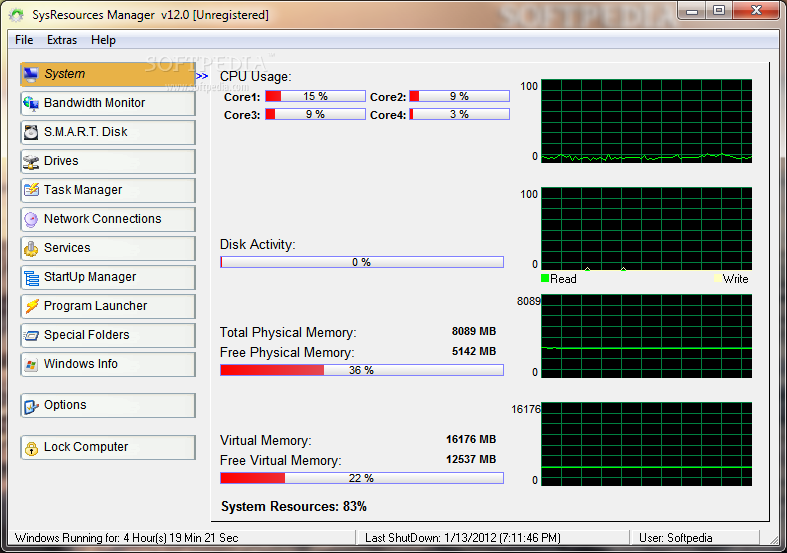Click the physical memory 36 % bar
The height and width of the screenshot is (553, 787).
click(362, 370)
